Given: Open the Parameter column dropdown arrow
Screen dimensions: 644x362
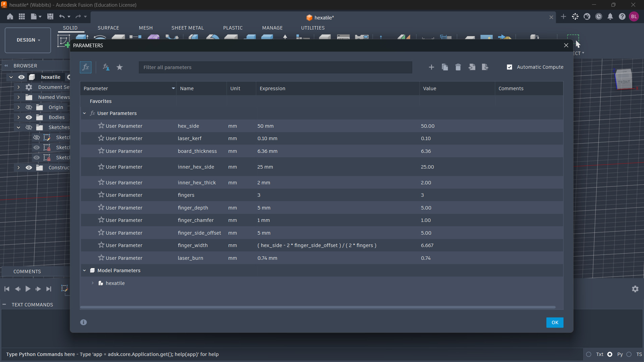Looking at the screenshot, I should point(173,88).
